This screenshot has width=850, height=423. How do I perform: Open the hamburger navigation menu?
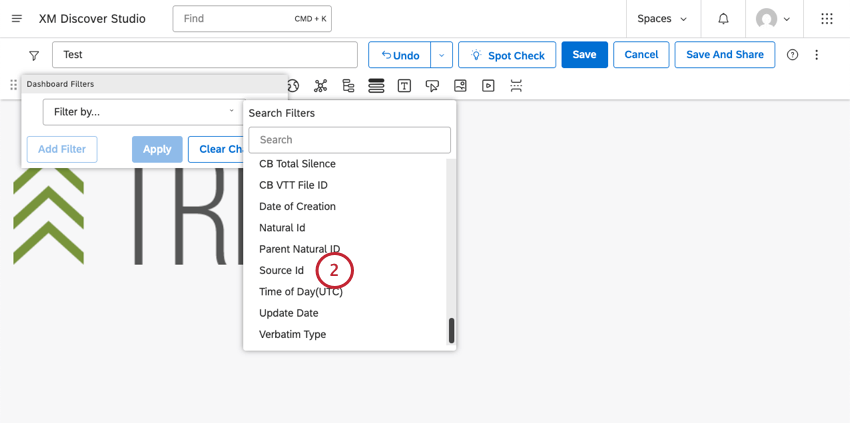(x=17, y=18)
